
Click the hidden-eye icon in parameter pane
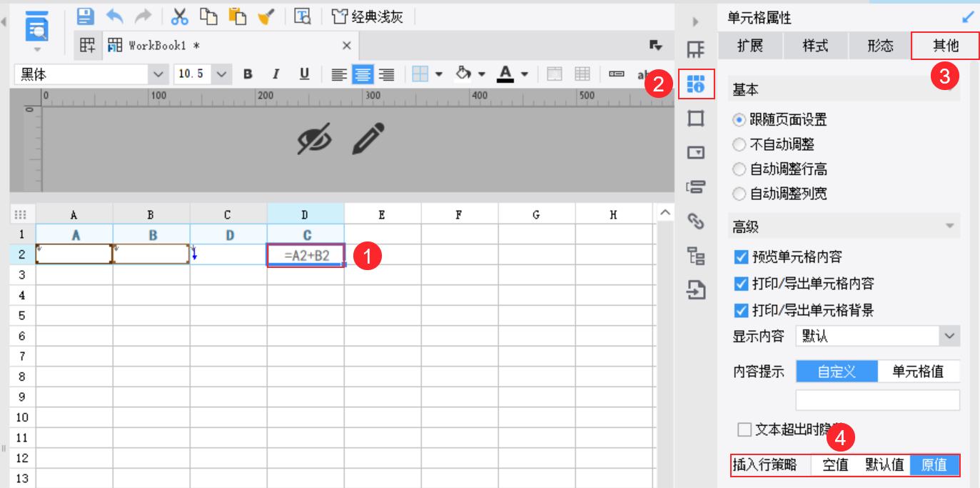click(315, 139)
